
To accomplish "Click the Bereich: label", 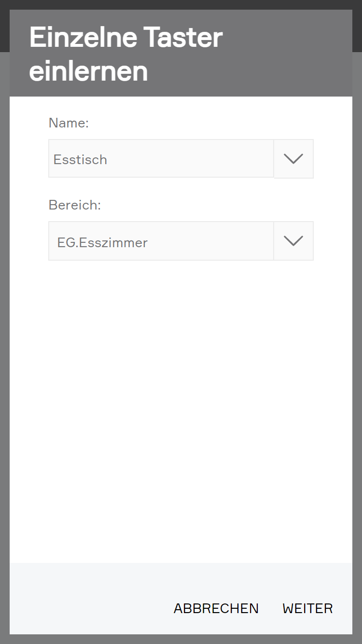I will [74, 205].
